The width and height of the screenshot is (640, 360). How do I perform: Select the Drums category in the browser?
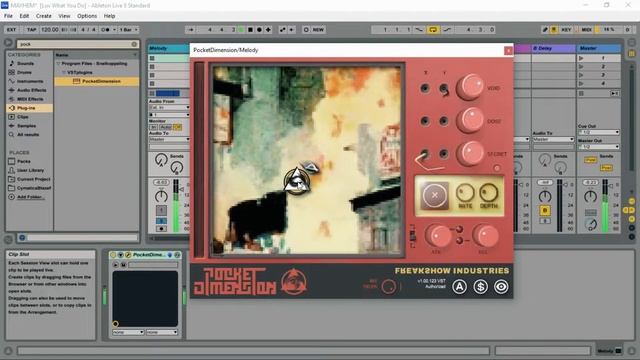[24, 72]
